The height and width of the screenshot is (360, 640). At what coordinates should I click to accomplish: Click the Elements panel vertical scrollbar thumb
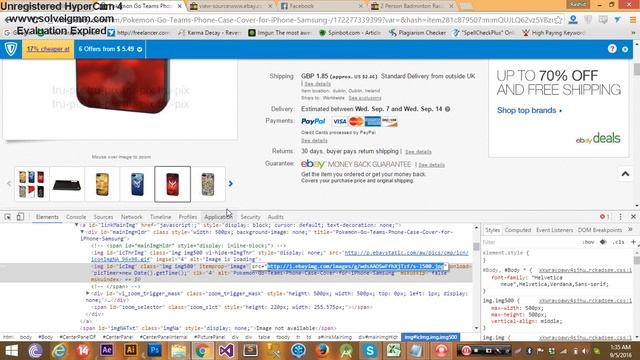point(476,247)
